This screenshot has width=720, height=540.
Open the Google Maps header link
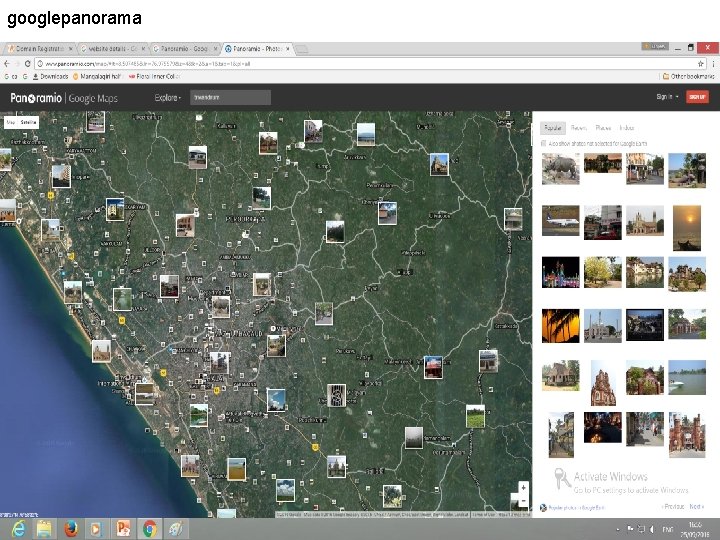click(93, 98)
